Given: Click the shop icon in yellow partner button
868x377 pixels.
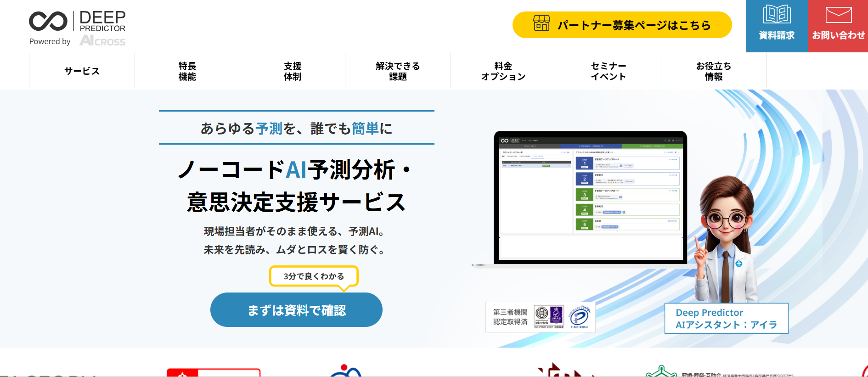Looking at the screenshot, I should pos(541,23).
